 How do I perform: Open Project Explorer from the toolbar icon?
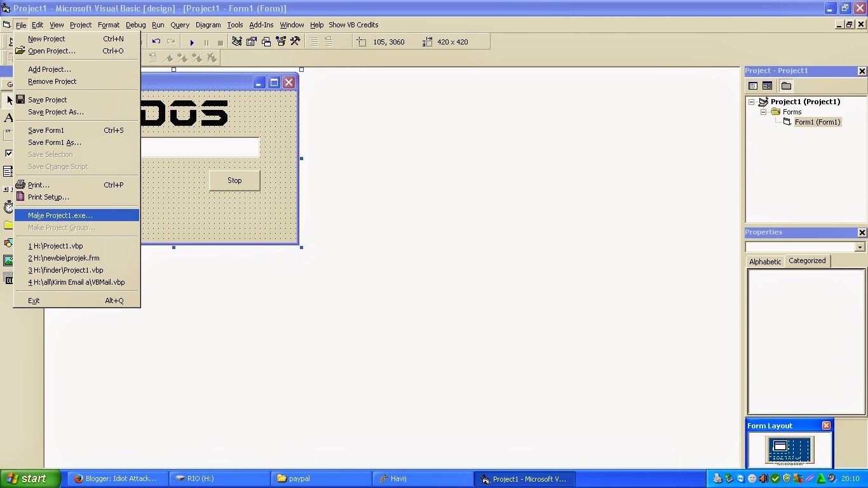pos(237,42)
